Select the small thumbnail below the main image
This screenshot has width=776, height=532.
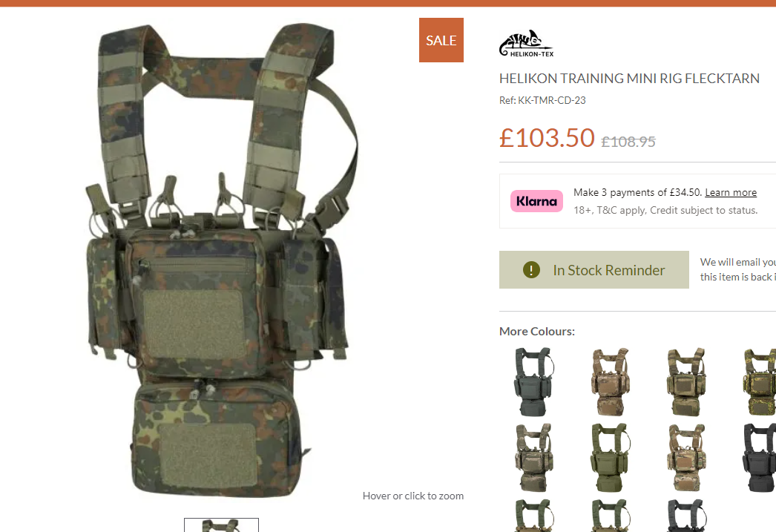[x=221, y=525]
